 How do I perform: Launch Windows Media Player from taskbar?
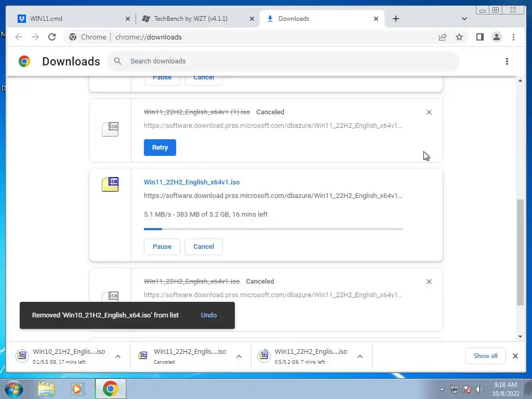[x=77, y=389]
